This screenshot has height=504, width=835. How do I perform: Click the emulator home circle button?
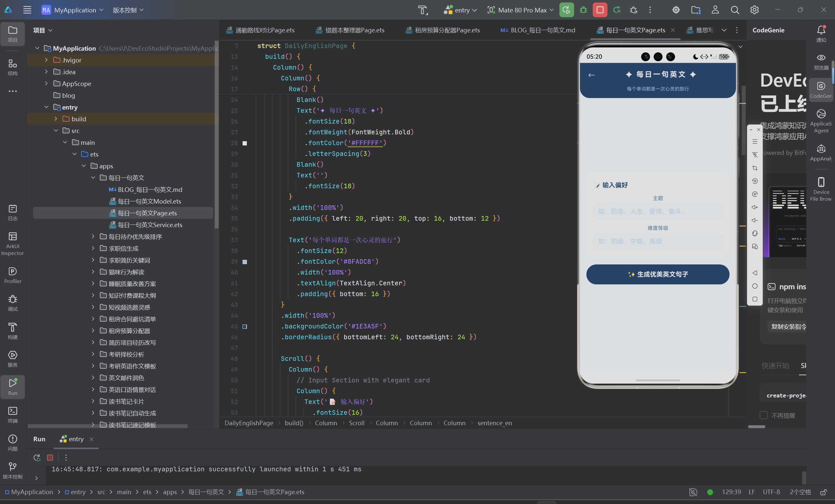click(755, 286)
